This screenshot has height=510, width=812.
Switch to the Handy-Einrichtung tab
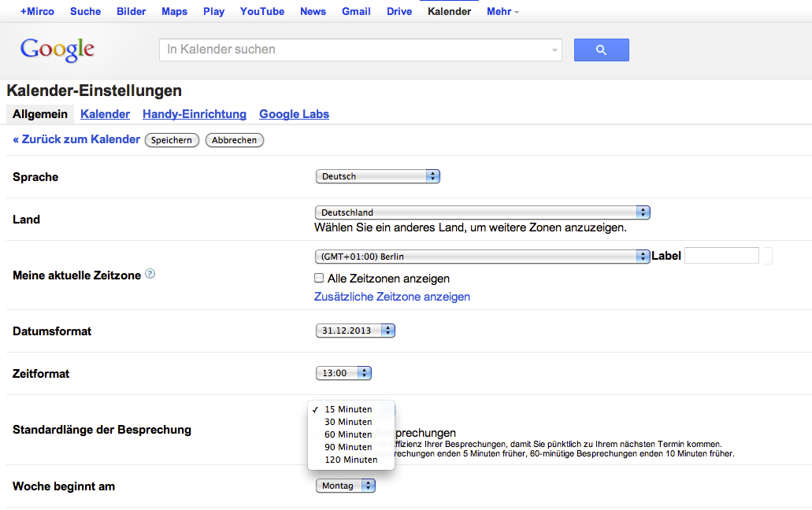pos(195,114)
